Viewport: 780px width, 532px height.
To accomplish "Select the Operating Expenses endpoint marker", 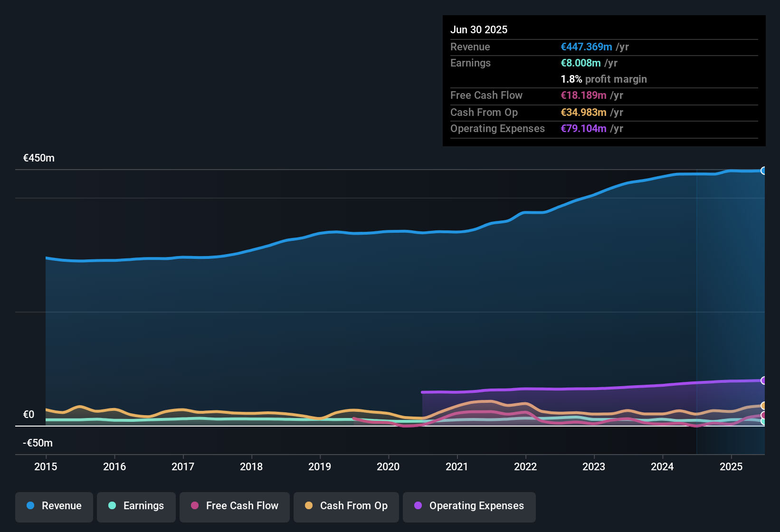I will (x=764, y=380).
